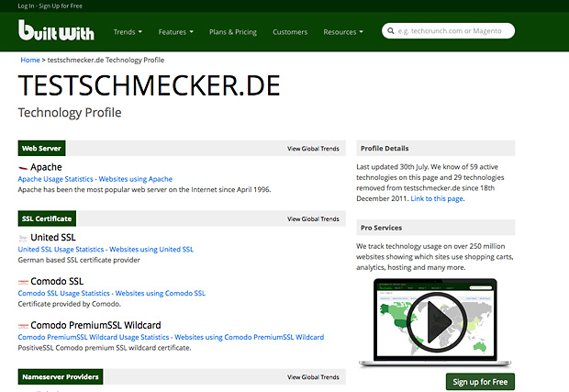
Task: View Global Trends for Web Server
Action: coord(313,149)
